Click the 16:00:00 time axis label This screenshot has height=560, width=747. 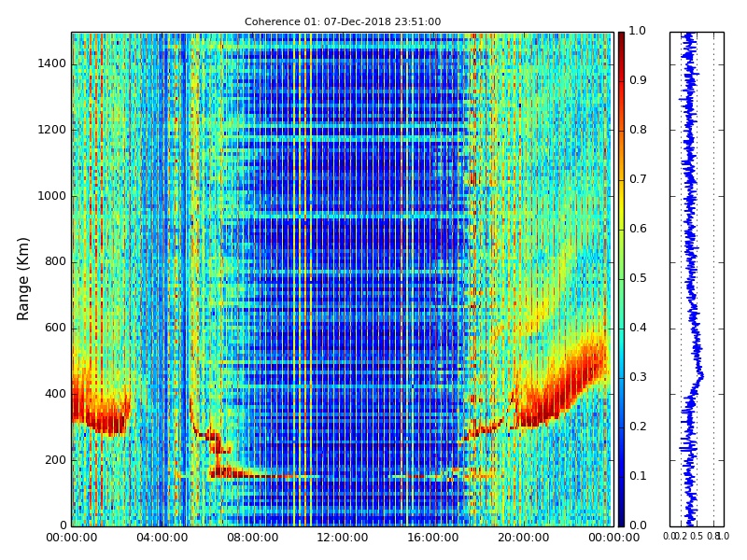pyautogui.click(x=433, y=538)
